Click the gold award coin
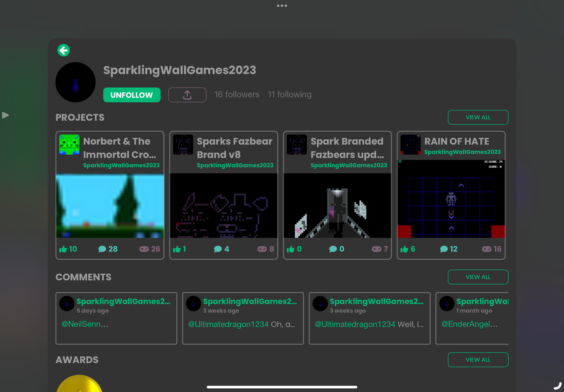The height and width of the screenshot is (392, 564). click(79, 384)
